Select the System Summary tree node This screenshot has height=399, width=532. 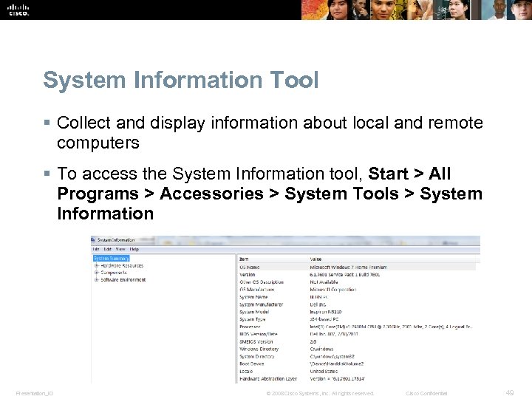(x=112, y=258)
